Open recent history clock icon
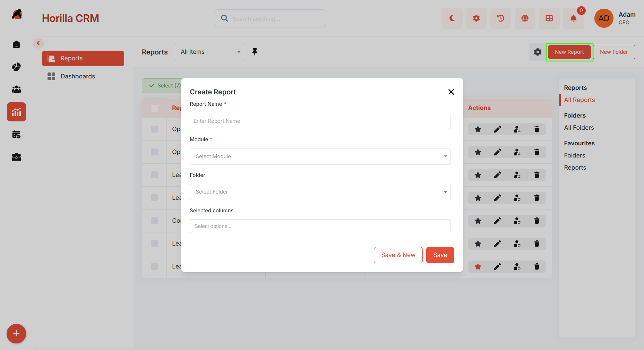Viewport: 644px width, 350px height. (500, 18)
